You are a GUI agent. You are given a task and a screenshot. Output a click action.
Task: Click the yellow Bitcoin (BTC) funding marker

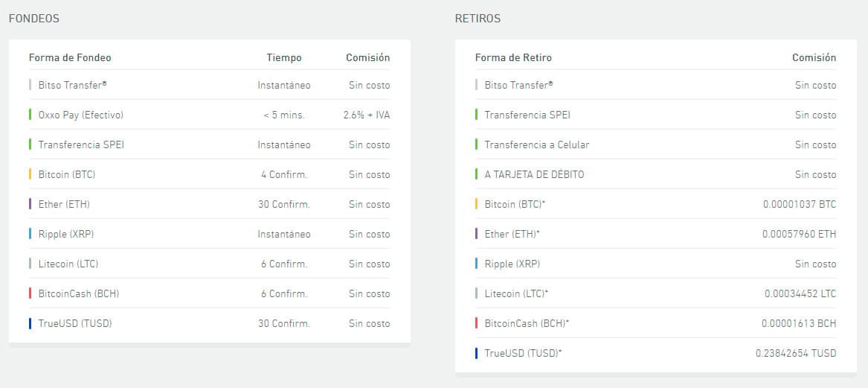pos(30,174)
